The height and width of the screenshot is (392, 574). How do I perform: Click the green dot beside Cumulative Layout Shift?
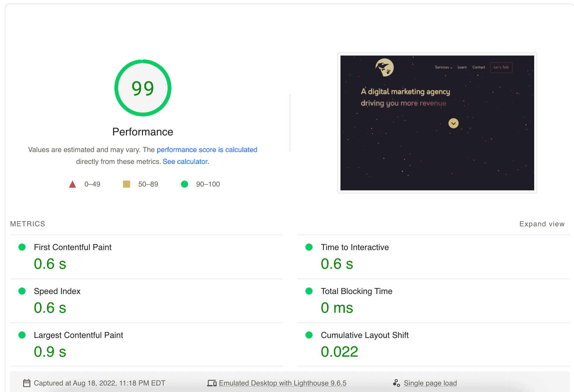[x=309, y=335]
